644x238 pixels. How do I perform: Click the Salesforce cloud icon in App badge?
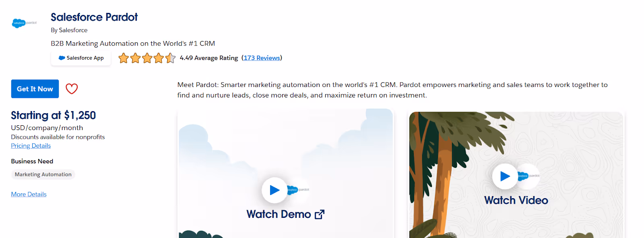point(62,58)
